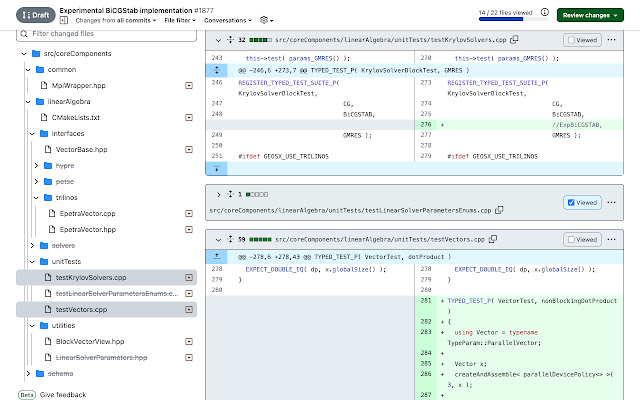The image size is (640, 400).
Task: Click modified marker next to EpetraVector.hpp
Action: coord(189,229)
